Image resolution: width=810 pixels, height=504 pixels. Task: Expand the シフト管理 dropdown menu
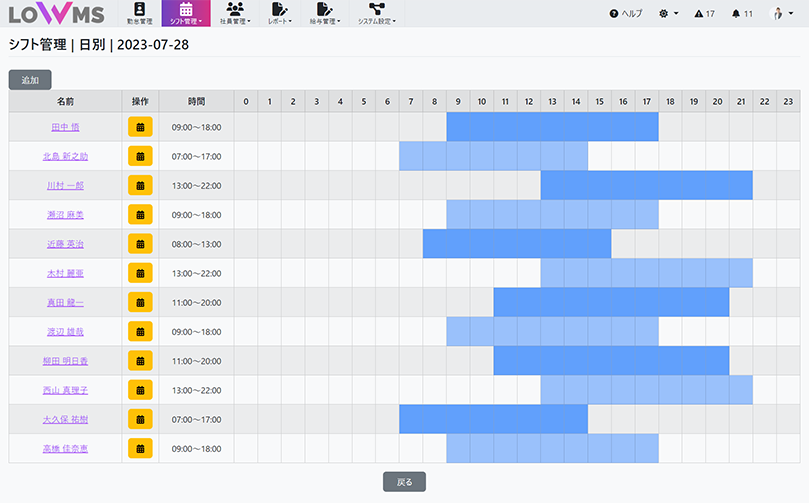[x=186, y=14]
